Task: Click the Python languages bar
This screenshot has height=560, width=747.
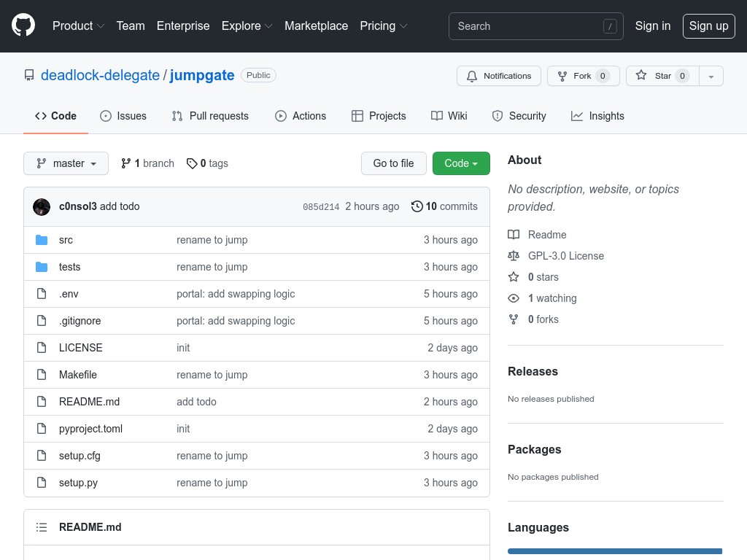Action: [615, 551]
